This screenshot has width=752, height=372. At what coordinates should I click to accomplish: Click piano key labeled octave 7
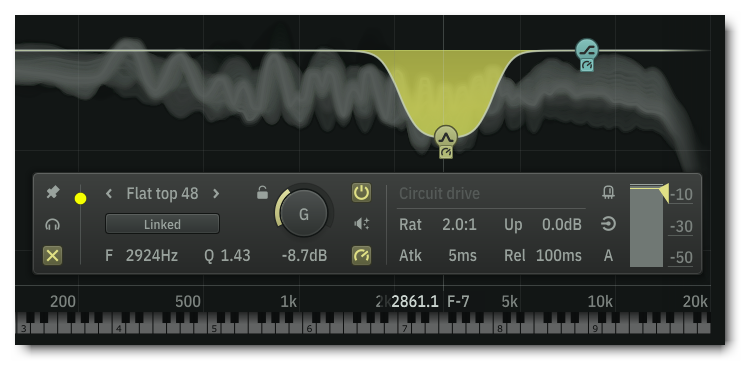(404, 328)
